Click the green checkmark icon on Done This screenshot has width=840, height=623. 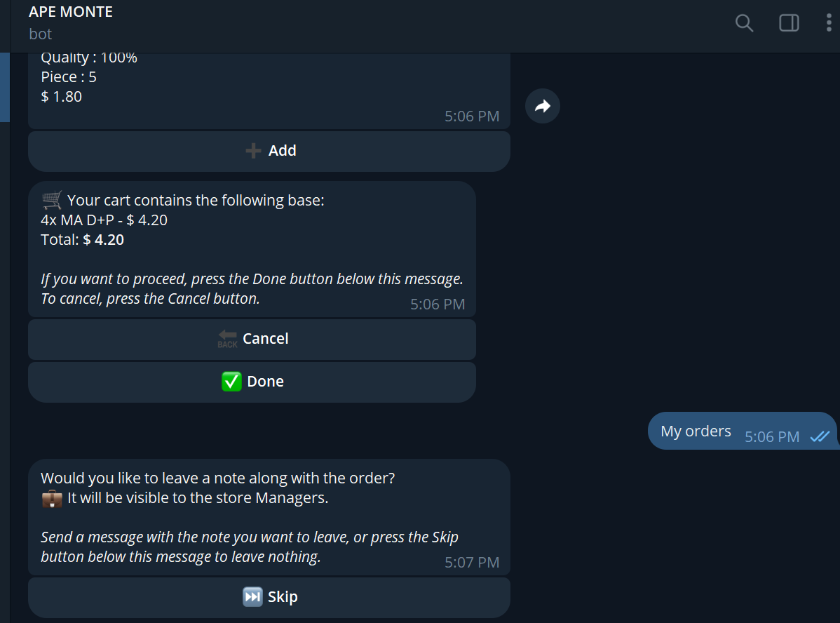(x=231, y=381)
